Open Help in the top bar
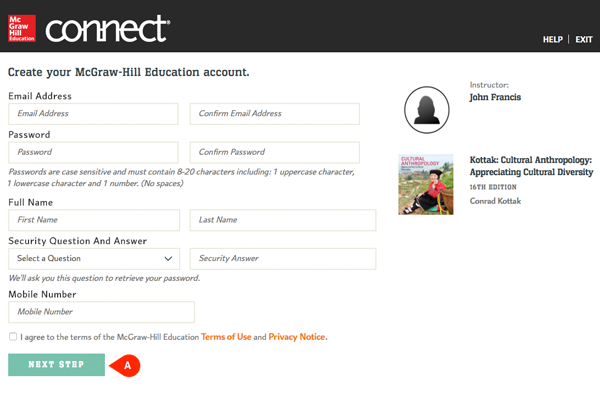The width and height of the screenshot is (600, 400). (x=552, y=40)
